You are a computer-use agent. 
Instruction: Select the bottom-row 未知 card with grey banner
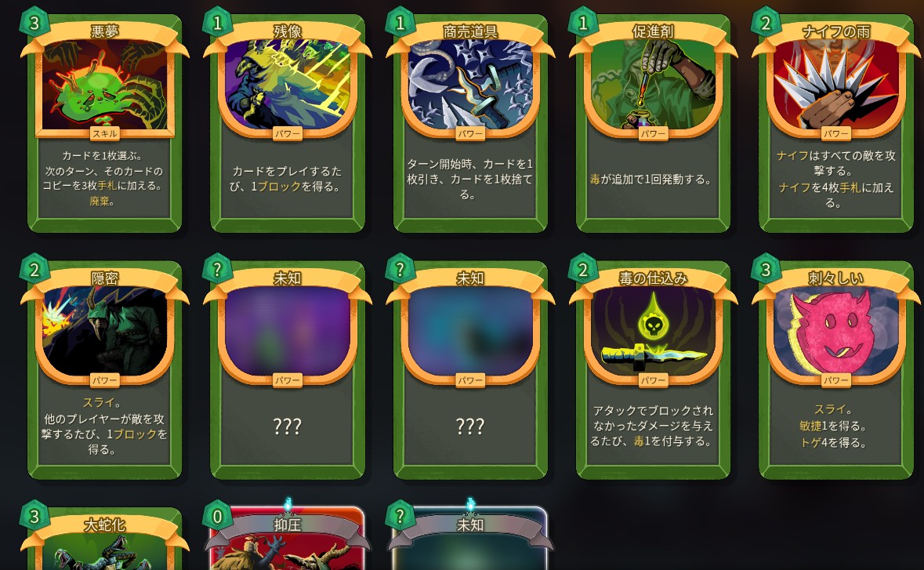point(470,538)
